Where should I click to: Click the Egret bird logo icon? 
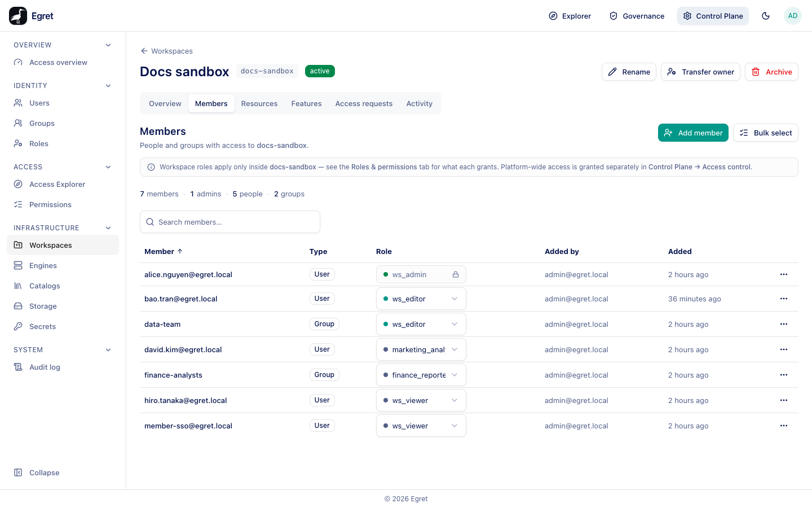pyautogui.click(x=18, y=16)
